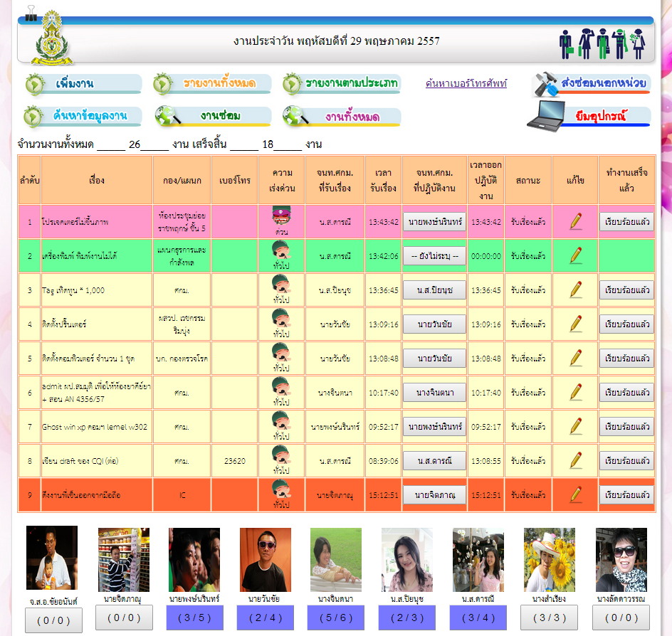
Task: Click นางจินตนา assignee button in row 6
Action: point(434,393)
